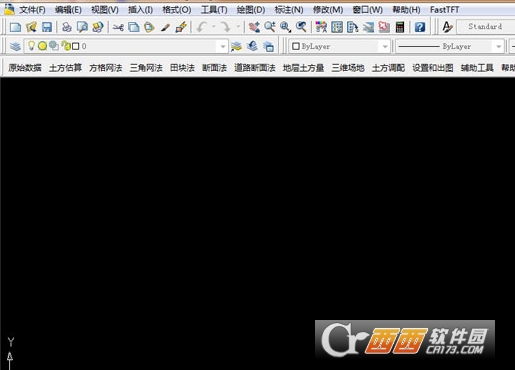Open the 断面法 menu
Image resolution: width=515 pixels, height=370 pixels.
click(x=214, y=68)
